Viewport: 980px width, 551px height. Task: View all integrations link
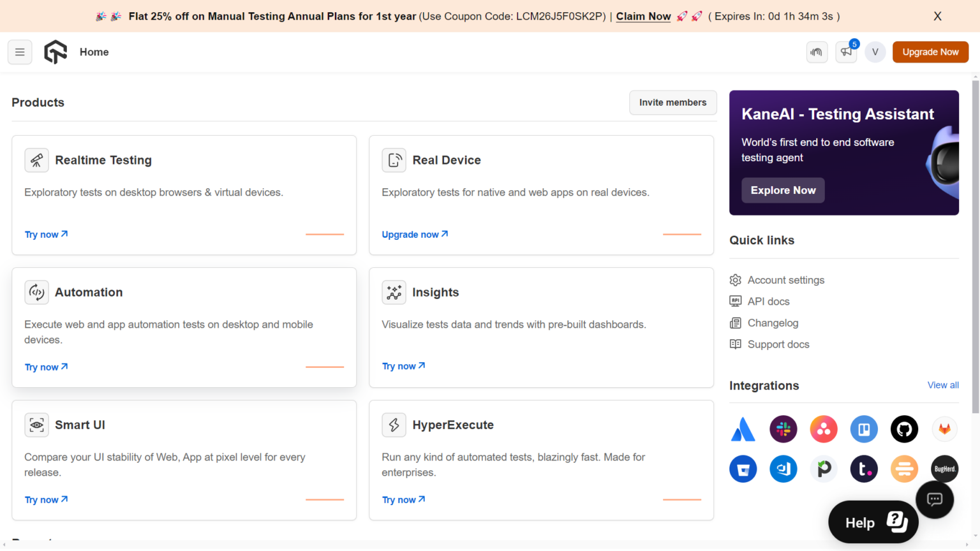(942, 385)
